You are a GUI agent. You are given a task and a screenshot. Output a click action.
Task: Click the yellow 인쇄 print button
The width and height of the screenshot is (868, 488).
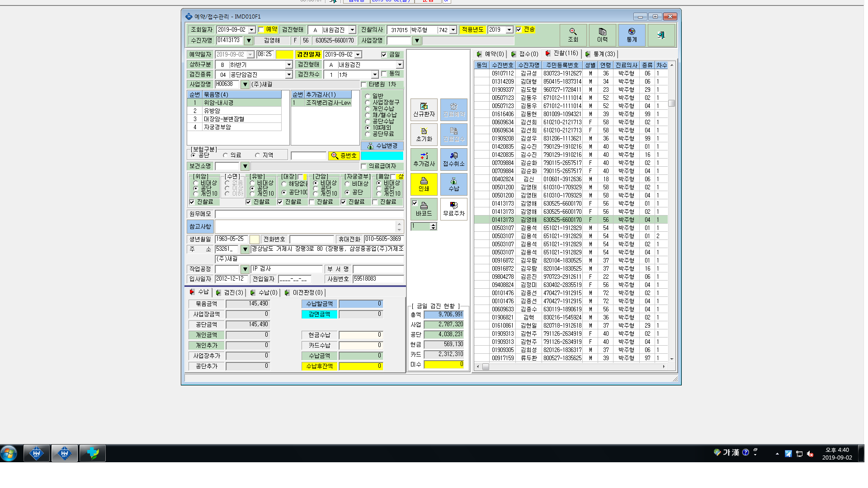(x=424, y=184)
